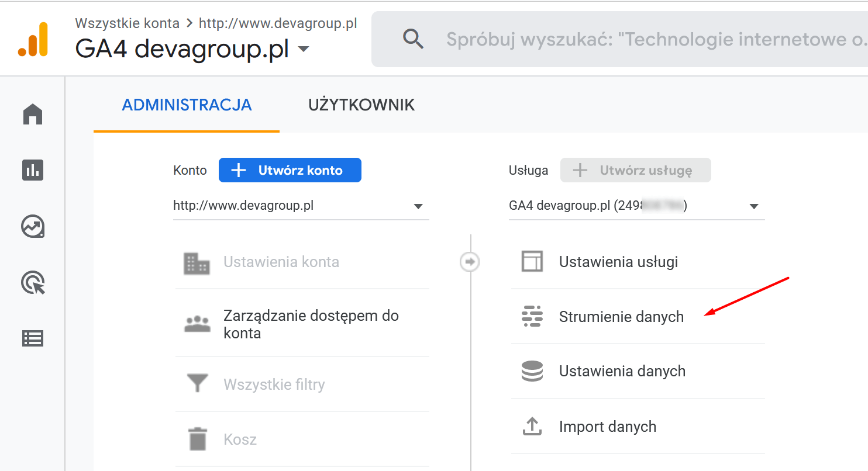Click the Wszystkie filtry funnel icon

[197, 384]
